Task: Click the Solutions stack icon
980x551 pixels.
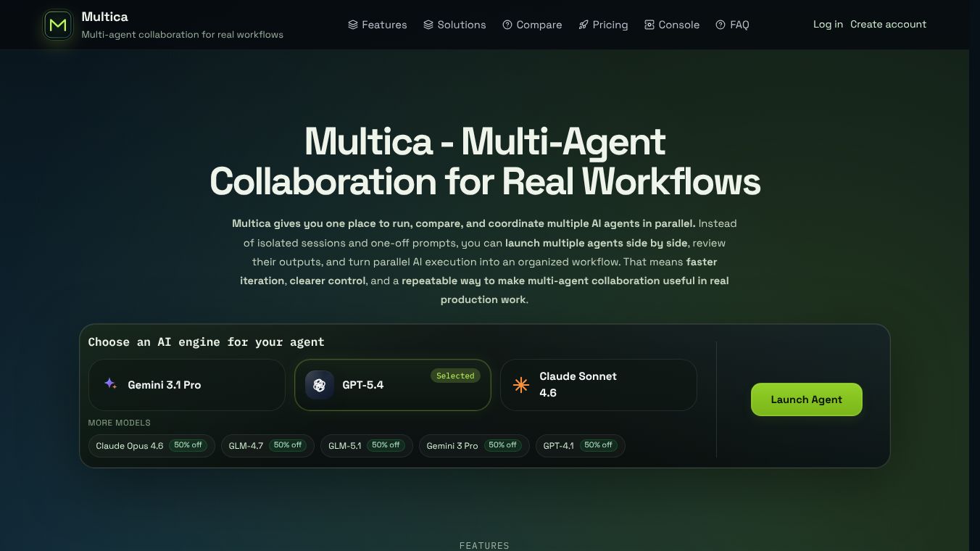Action: [x=428, y=25]
